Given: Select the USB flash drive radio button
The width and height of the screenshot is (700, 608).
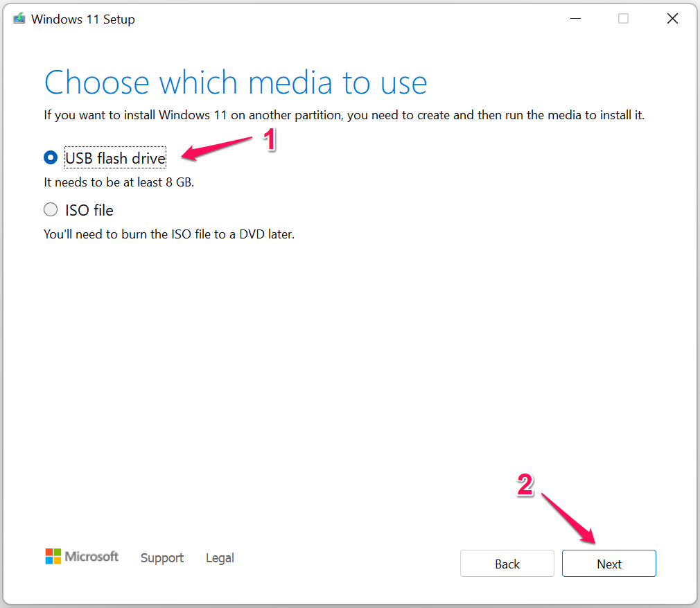Looking at the screenshot, I should point(50,157).
